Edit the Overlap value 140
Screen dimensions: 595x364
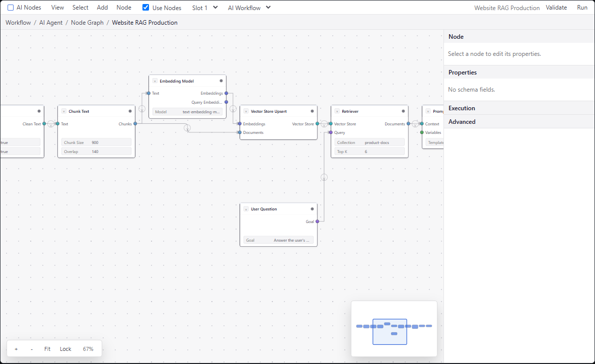(96, 152)
